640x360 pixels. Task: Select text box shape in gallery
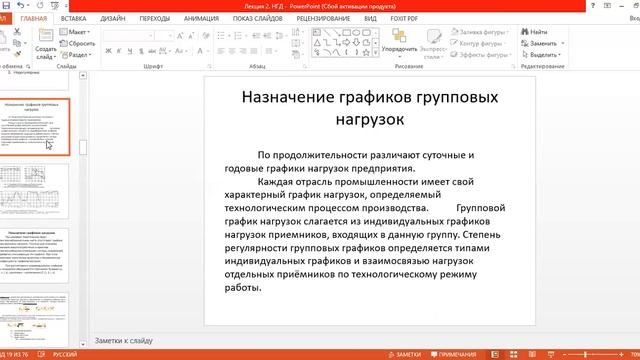tap(317, 32)
